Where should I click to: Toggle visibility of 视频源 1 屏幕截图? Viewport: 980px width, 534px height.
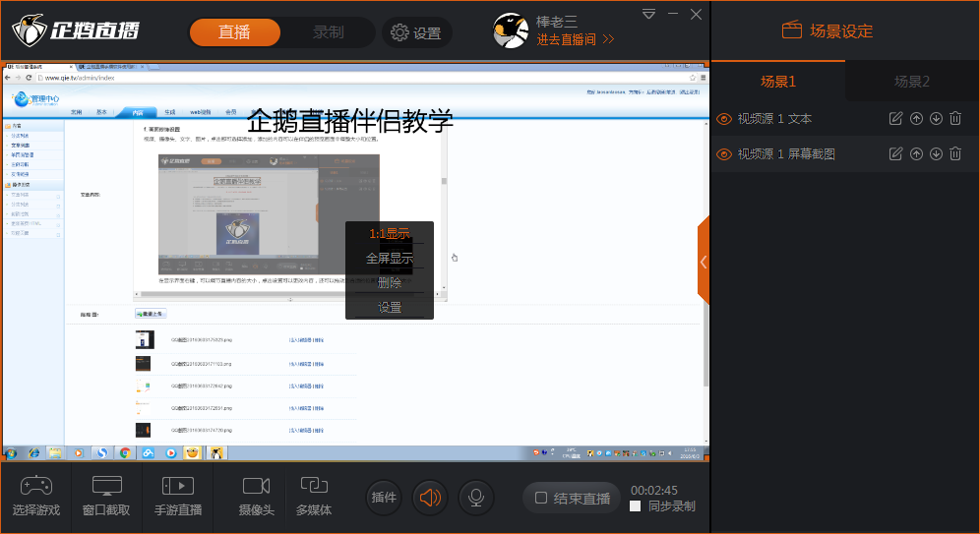[x=724, y=153]
